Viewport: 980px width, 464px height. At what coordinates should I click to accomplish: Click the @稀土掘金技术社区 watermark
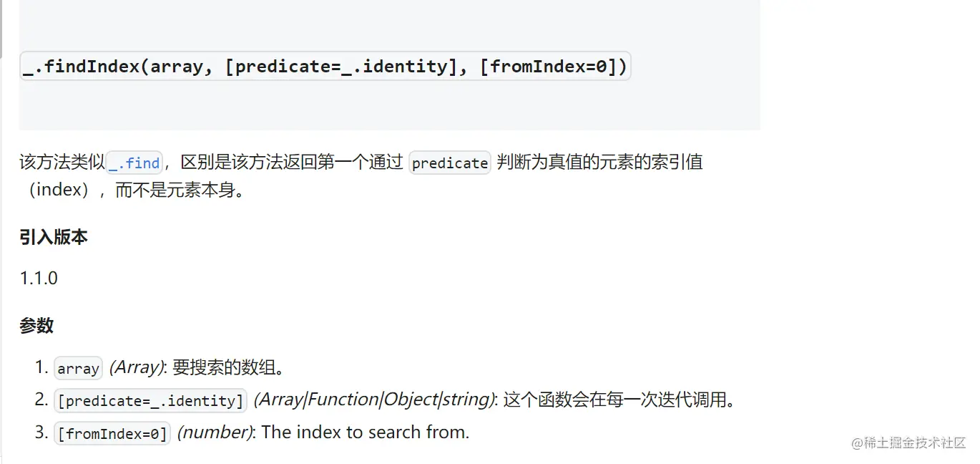pos(908,443)
